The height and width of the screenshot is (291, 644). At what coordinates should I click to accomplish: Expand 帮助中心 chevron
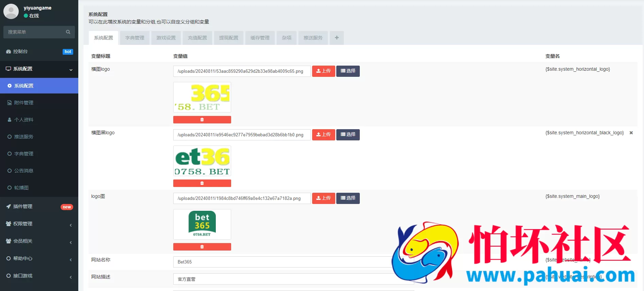[71, 260]
